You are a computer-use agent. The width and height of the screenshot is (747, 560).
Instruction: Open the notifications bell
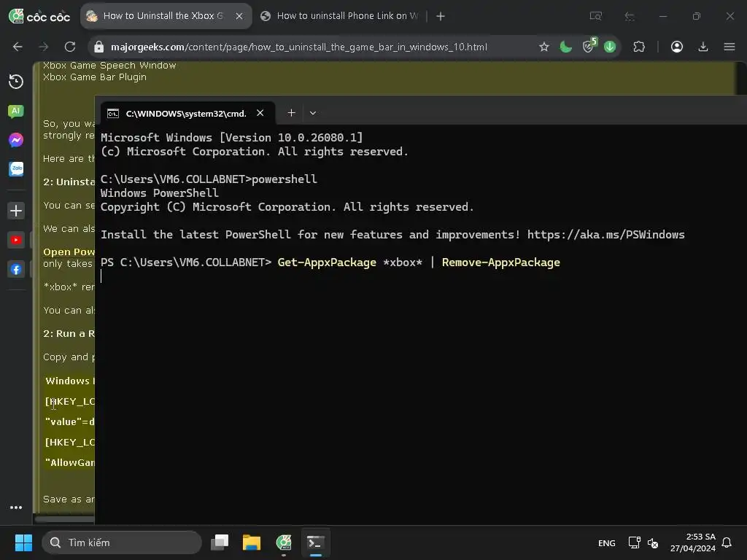(727, 542)
